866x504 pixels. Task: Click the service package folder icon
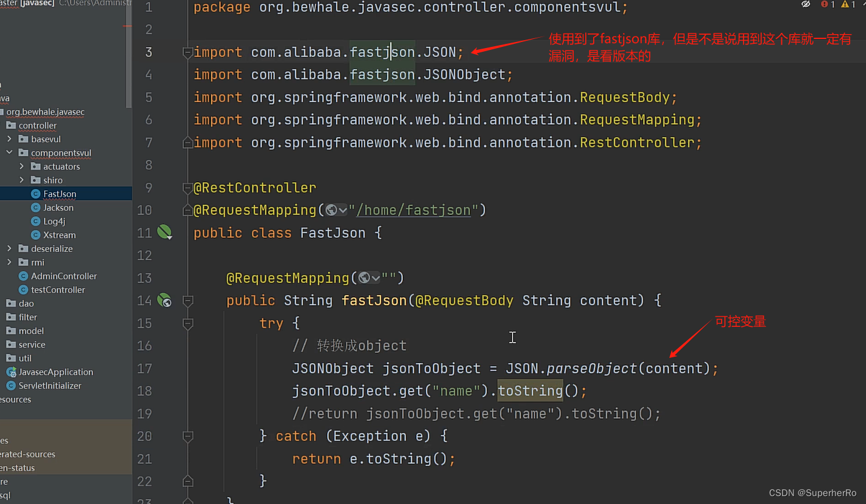coord(11,345)
